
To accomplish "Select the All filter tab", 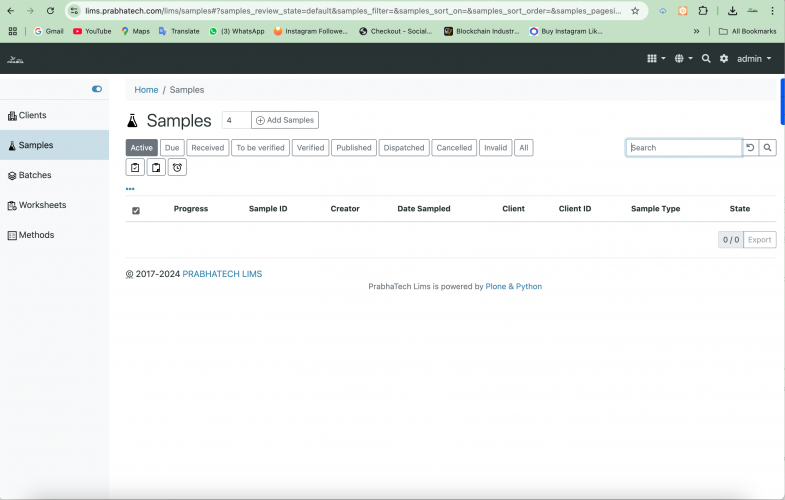I will coord(524,148).
